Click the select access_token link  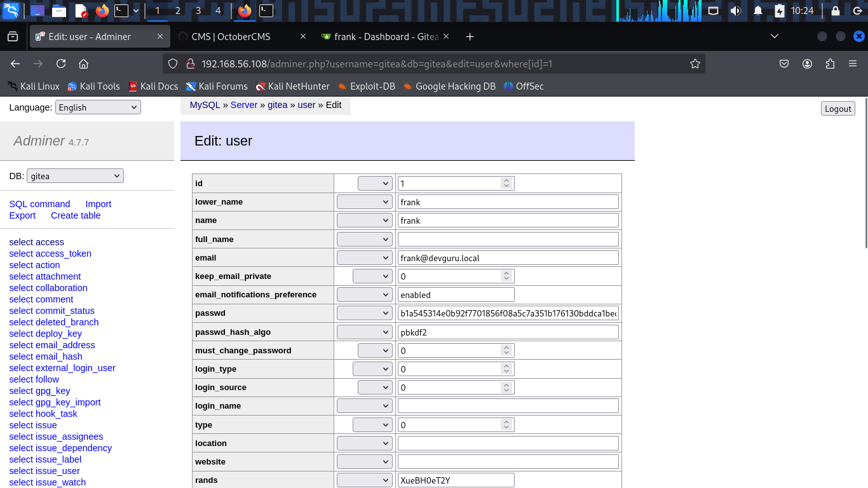point(50,254)
